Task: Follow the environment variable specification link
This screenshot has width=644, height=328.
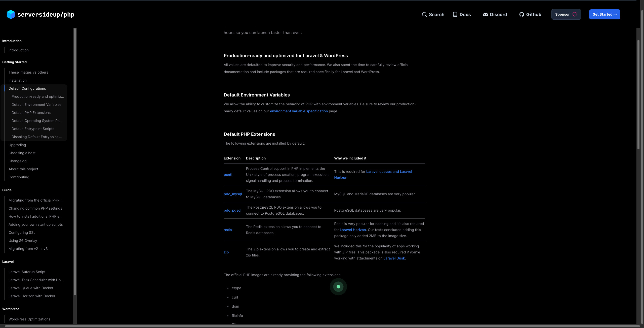Action: tap(299, 111)
